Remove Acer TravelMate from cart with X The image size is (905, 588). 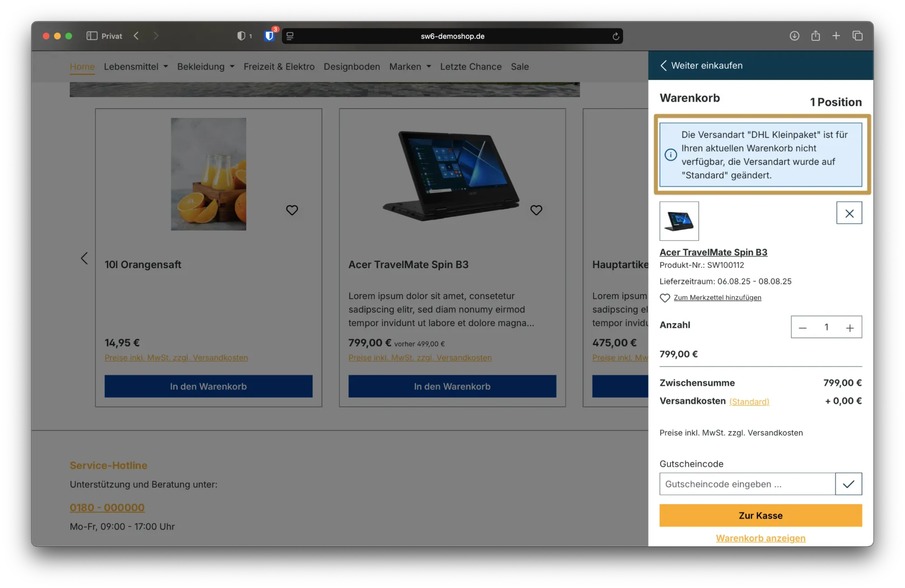tap(849, 213)
